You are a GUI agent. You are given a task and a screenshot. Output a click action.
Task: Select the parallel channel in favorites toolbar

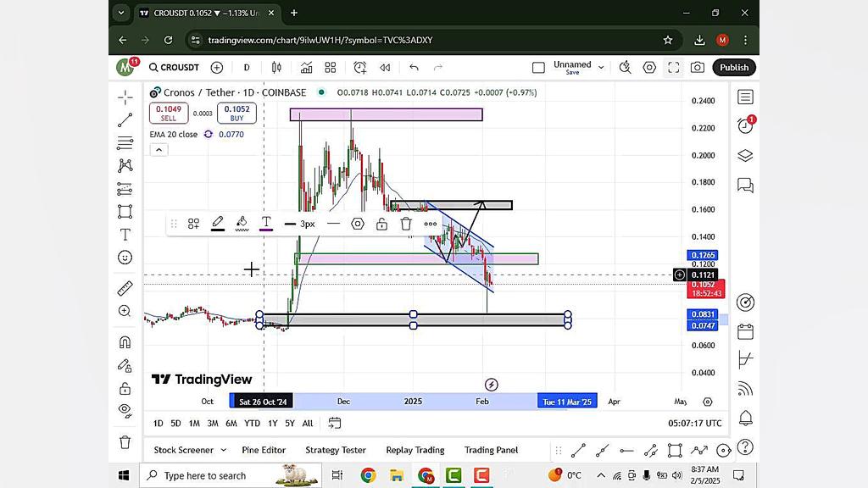650,451
